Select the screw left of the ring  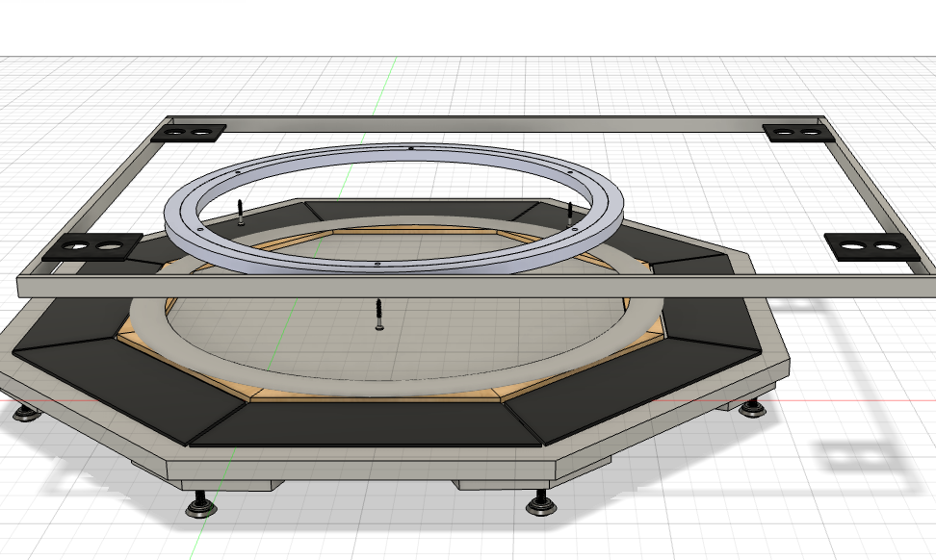[x=239, y=213]
